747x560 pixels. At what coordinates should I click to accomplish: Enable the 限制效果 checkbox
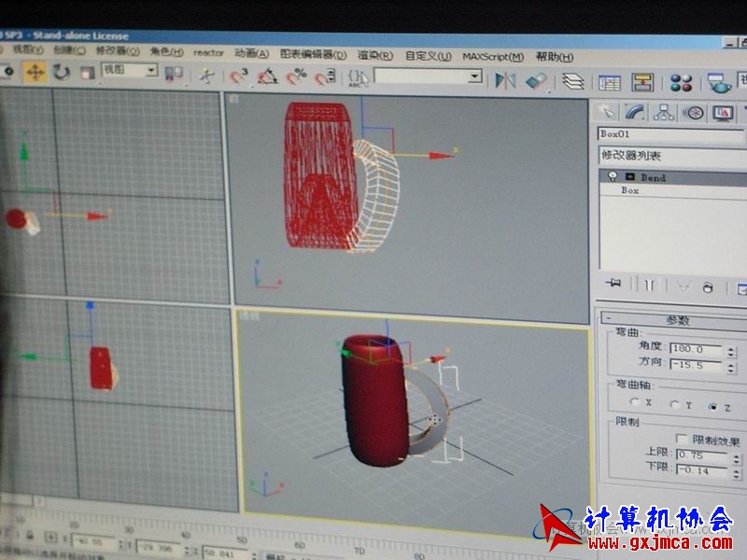tap(682, 439)
